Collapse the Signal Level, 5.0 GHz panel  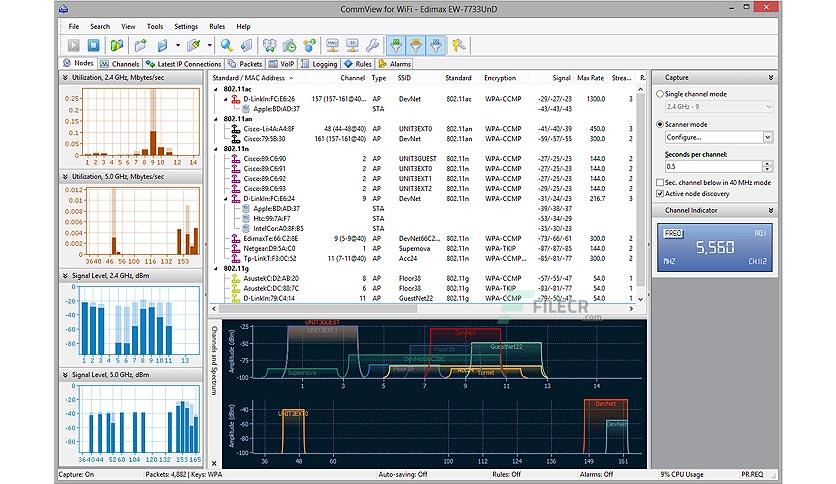[x=66, y=375]
